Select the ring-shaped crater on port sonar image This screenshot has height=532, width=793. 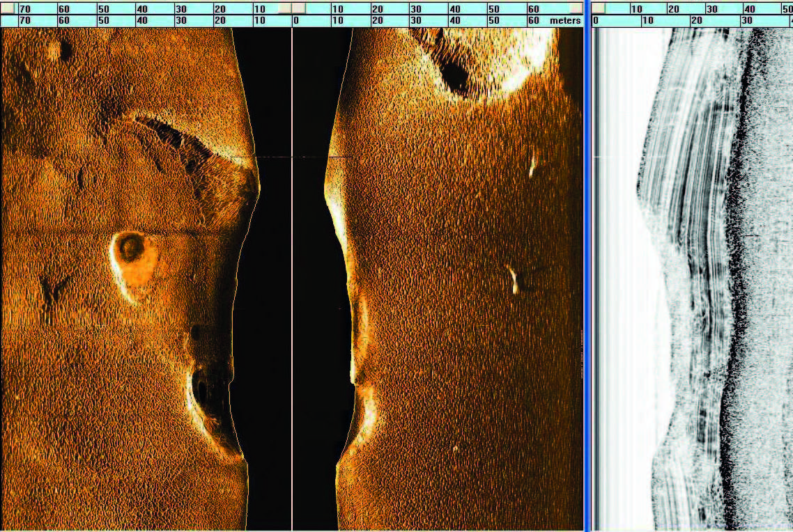pos(130,248)
